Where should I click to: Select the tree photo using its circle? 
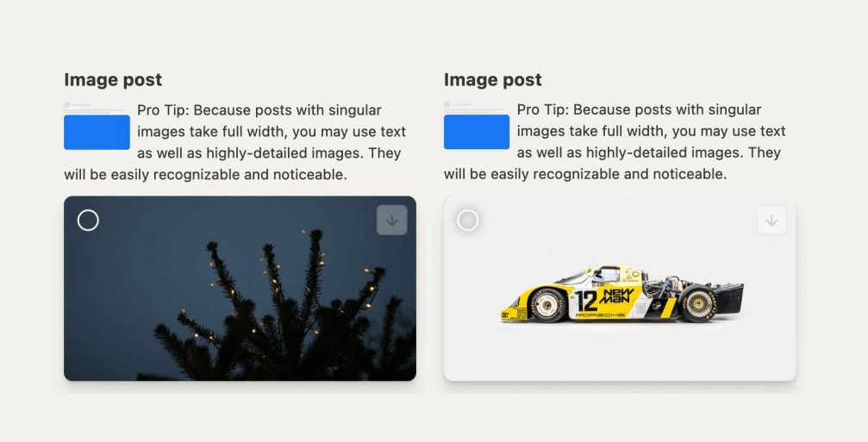click(x=88, y=221)
